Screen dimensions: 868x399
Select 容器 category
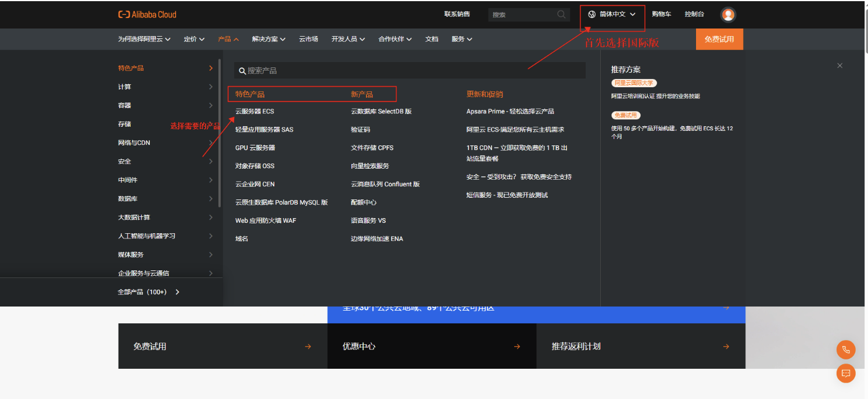[166, 105]
